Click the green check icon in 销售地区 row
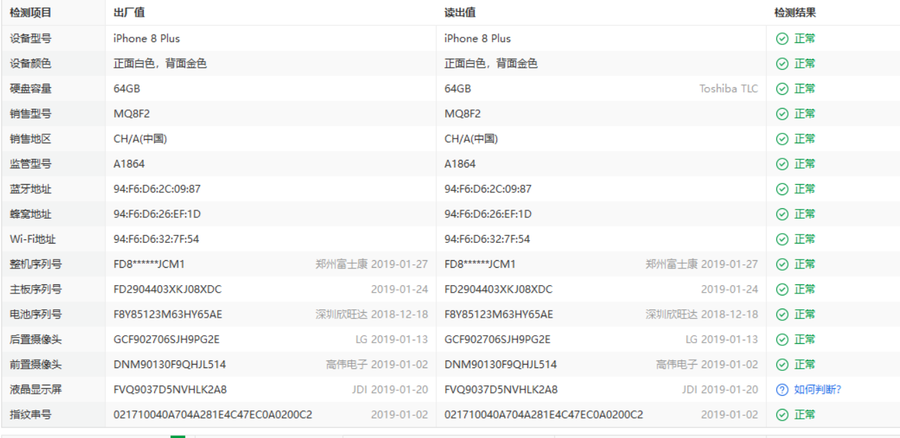This screenshot has width=900, height=438. coord(782,139)
